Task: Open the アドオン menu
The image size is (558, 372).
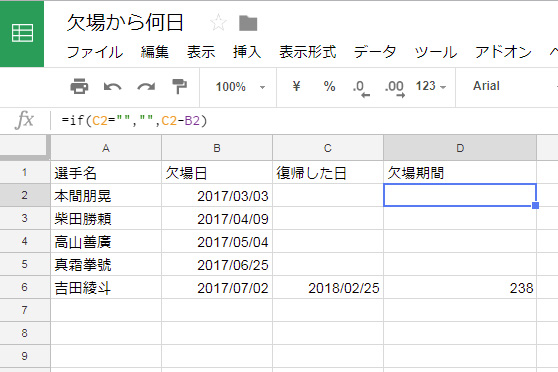Action: coord(503,52)
